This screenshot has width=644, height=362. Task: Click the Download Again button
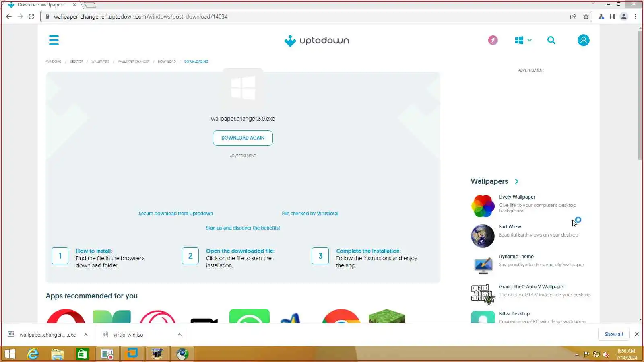tap(243, 138)
